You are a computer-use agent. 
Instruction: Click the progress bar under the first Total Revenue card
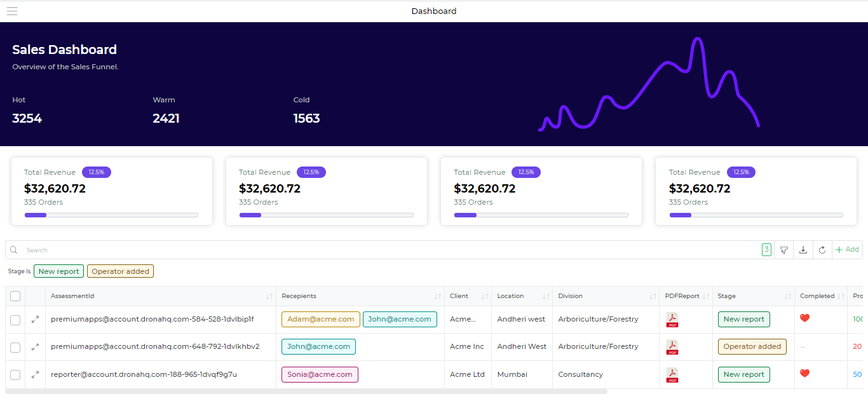111,215
